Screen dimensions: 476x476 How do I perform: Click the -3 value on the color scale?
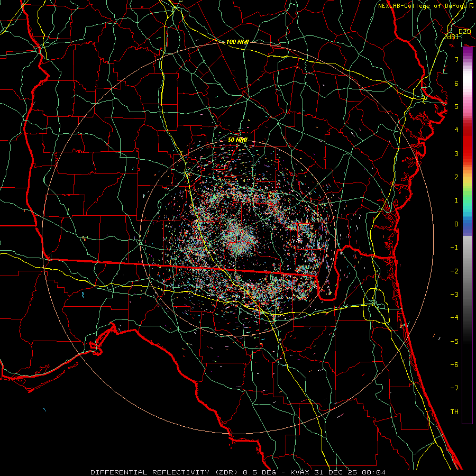(454, 295)
